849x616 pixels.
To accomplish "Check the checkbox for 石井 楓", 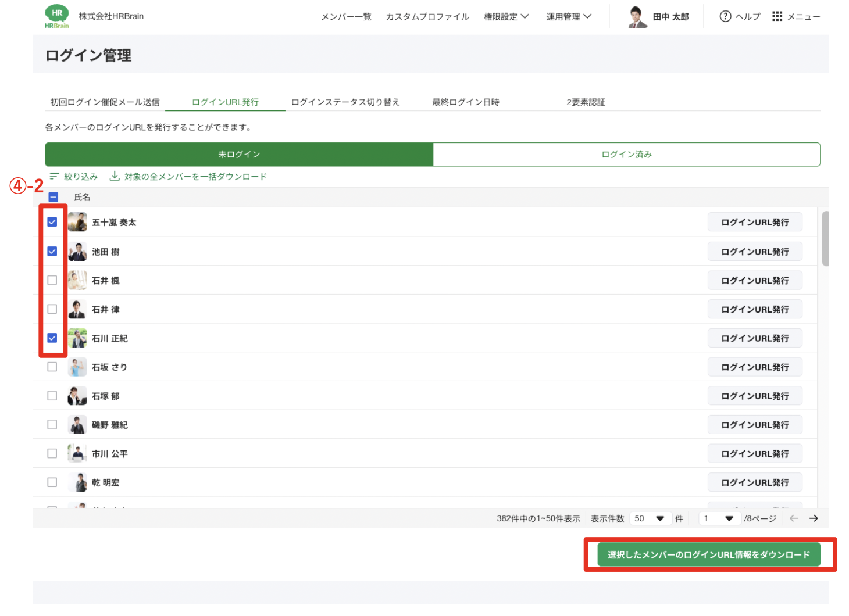I will 52,280.
